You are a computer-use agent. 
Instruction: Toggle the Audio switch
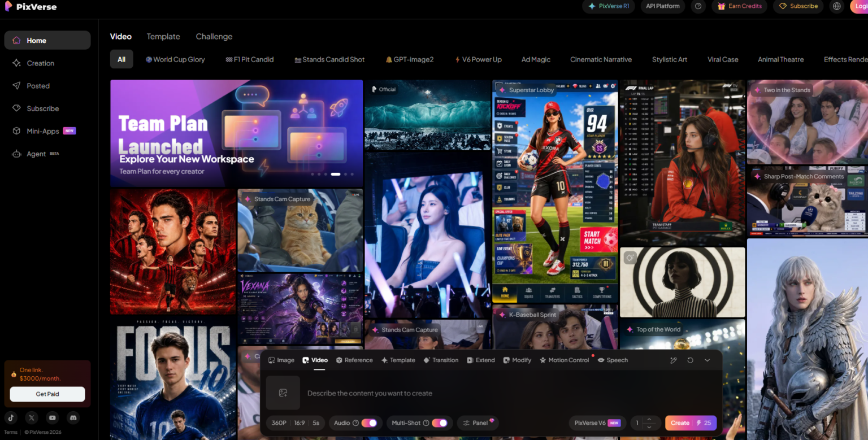(369, 423)
